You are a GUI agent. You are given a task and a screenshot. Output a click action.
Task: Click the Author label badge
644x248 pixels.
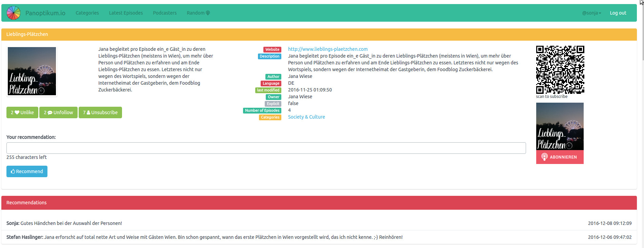click(x=273, y=77)
